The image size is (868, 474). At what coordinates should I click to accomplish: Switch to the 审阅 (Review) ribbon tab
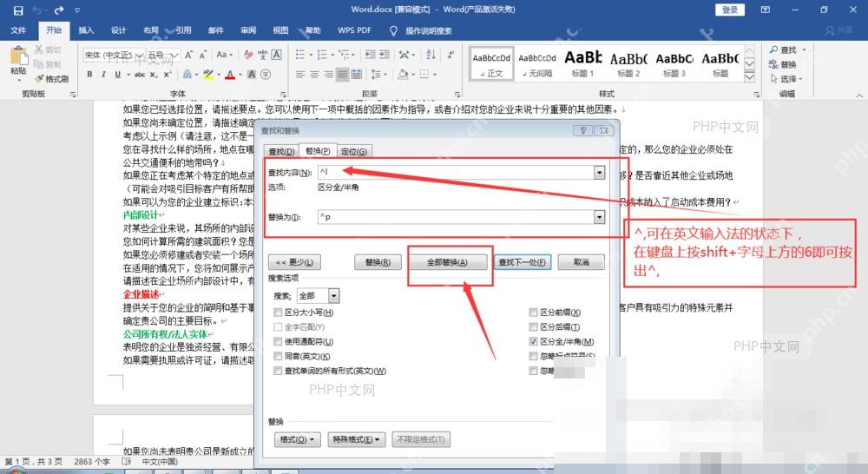pyautogui.click(x=248, y=30)
